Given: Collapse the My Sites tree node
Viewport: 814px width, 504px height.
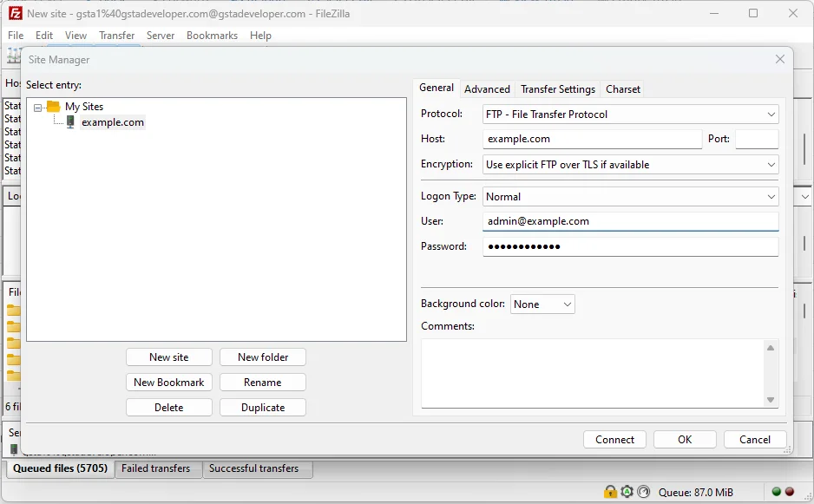Looking at the screenshot, I should pos(37,108).
